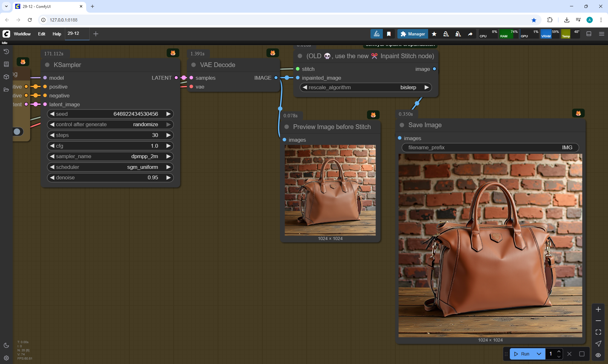Open the scheduler dropdown showing sgm_uniform

[x=110, y=167]
